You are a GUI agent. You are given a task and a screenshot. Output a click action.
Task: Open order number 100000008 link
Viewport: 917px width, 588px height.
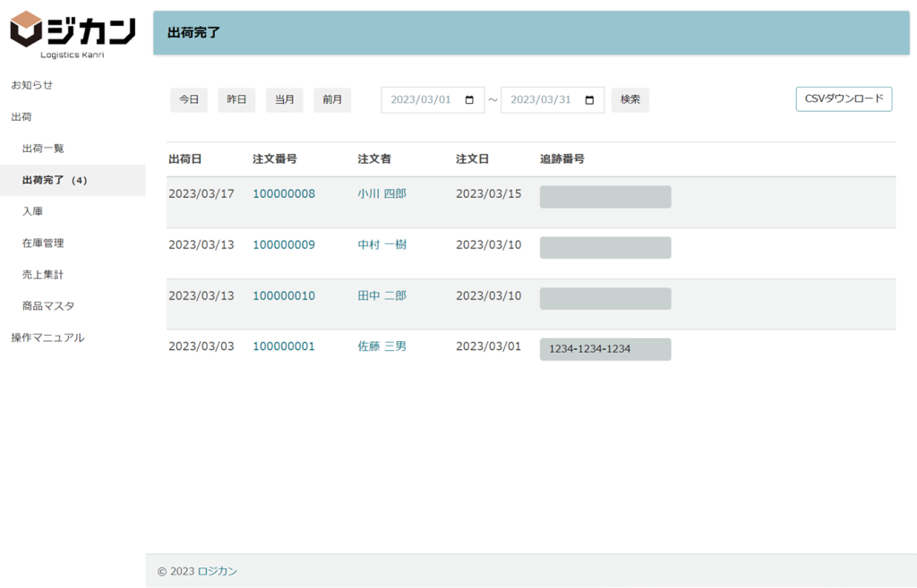[284, 194]
